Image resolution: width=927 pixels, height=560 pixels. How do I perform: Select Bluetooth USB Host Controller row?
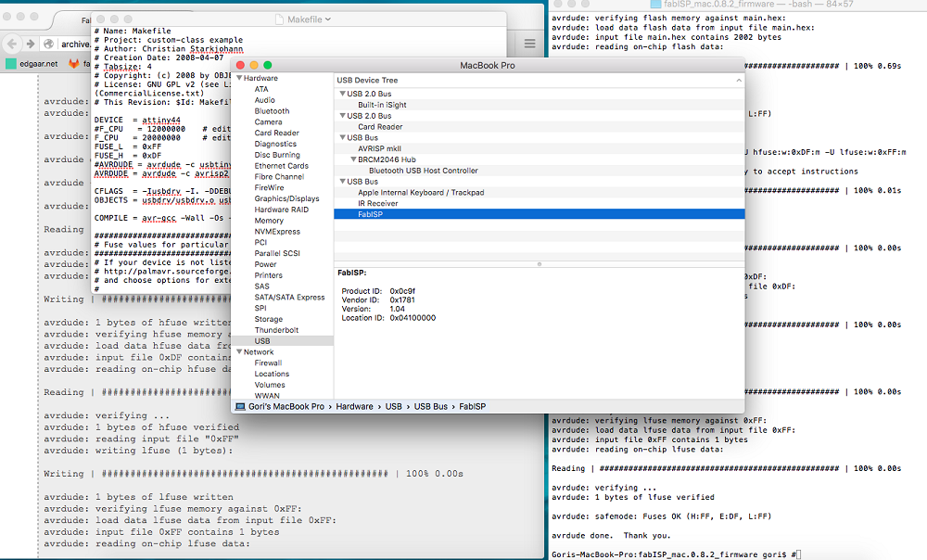(540, 171)
